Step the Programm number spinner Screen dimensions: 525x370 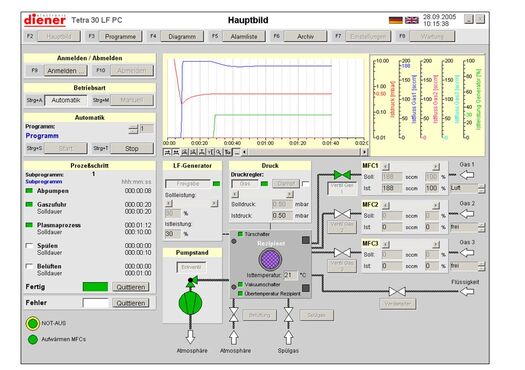tap(133, 129)
